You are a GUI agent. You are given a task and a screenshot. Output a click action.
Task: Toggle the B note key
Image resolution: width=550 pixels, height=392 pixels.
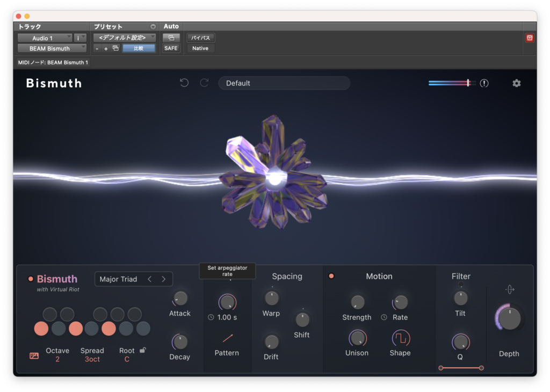(143, 329)
